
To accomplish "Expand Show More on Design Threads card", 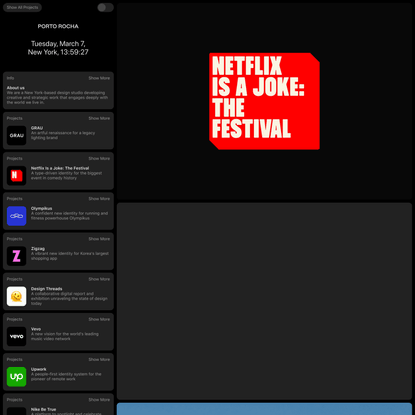I will 99,279.
